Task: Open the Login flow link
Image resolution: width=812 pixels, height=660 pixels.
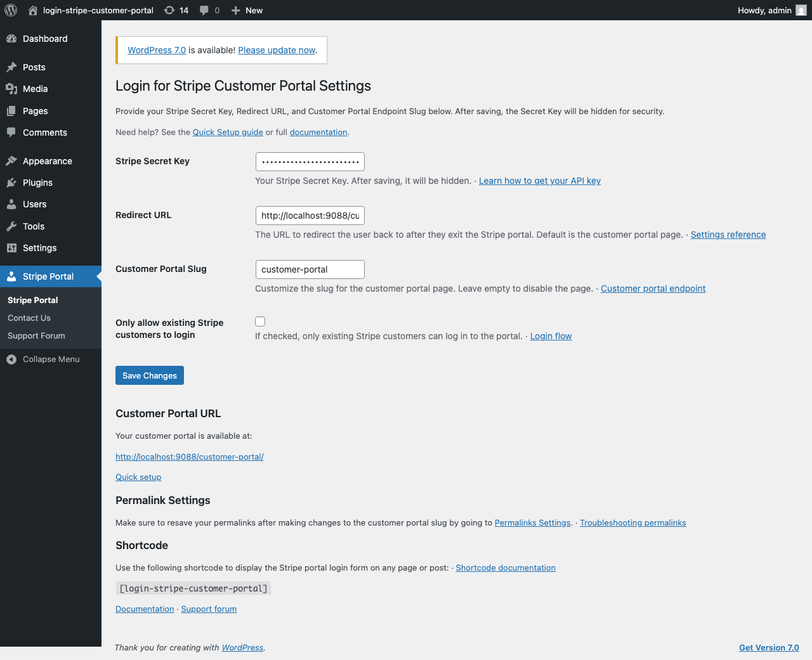Action: [x=551, y=336]
